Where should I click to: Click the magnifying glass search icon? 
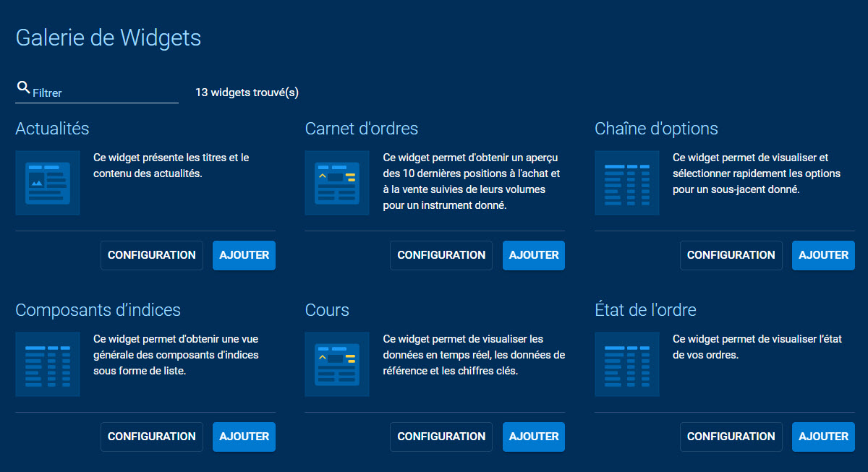[x=23, y=88]
